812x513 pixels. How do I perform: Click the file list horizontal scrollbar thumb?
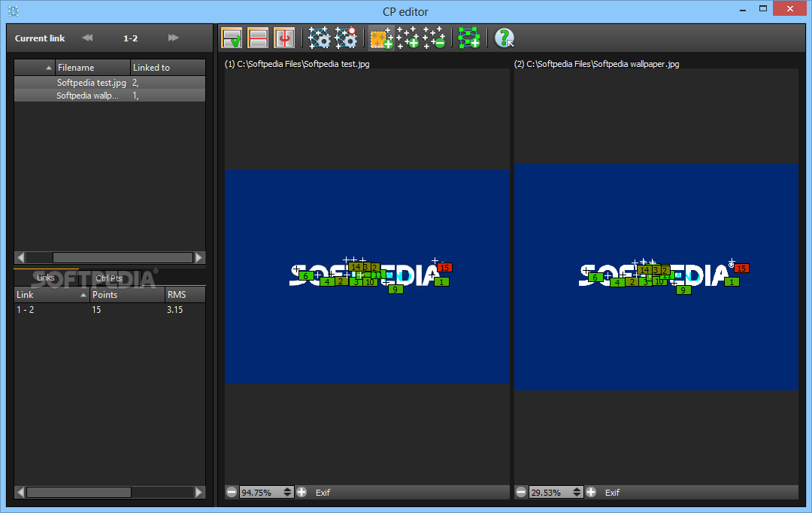123,257
